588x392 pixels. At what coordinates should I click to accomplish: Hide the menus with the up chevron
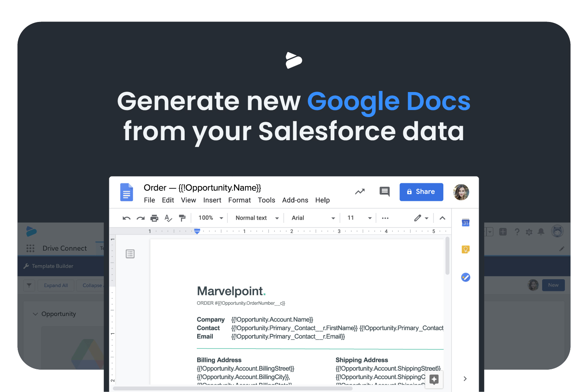coord(442,218)
